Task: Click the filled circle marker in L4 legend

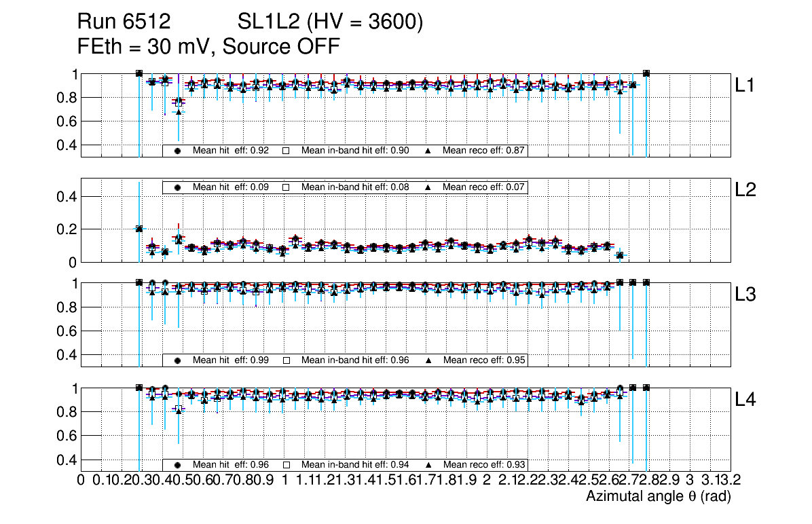Action: (x=178, y=465)
